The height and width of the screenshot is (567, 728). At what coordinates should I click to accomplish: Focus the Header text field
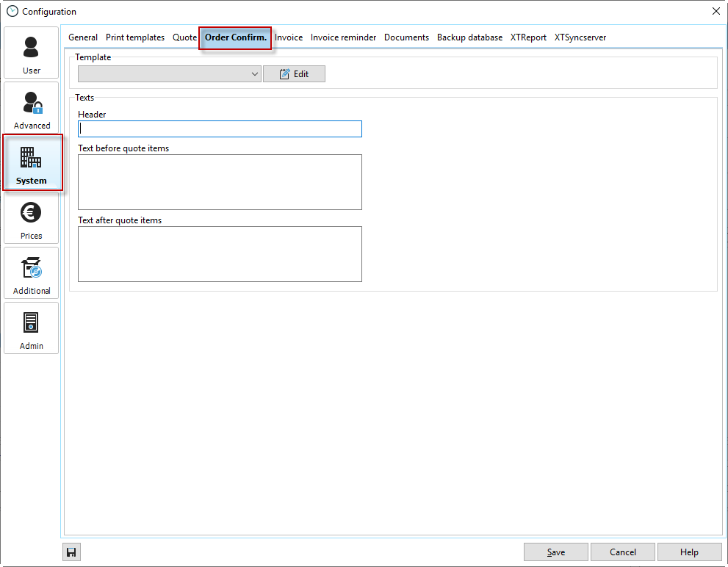click(220, 129)
